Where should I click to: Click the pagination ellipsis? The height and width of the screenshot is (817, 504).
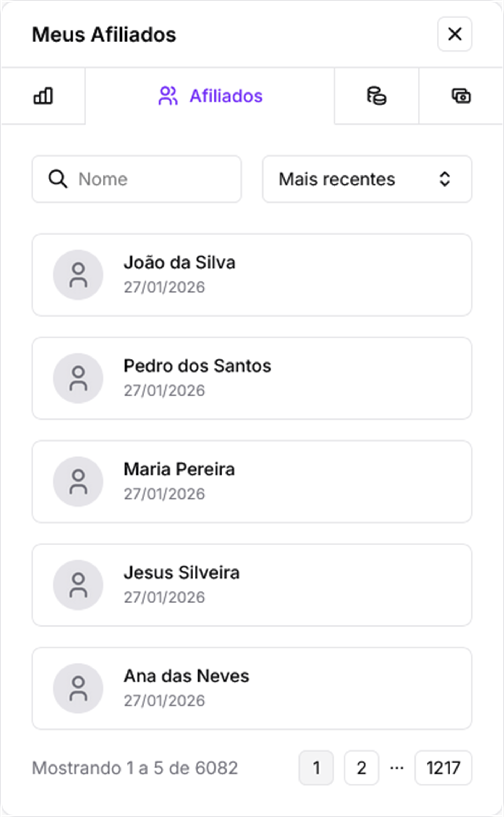click(397, 768)
